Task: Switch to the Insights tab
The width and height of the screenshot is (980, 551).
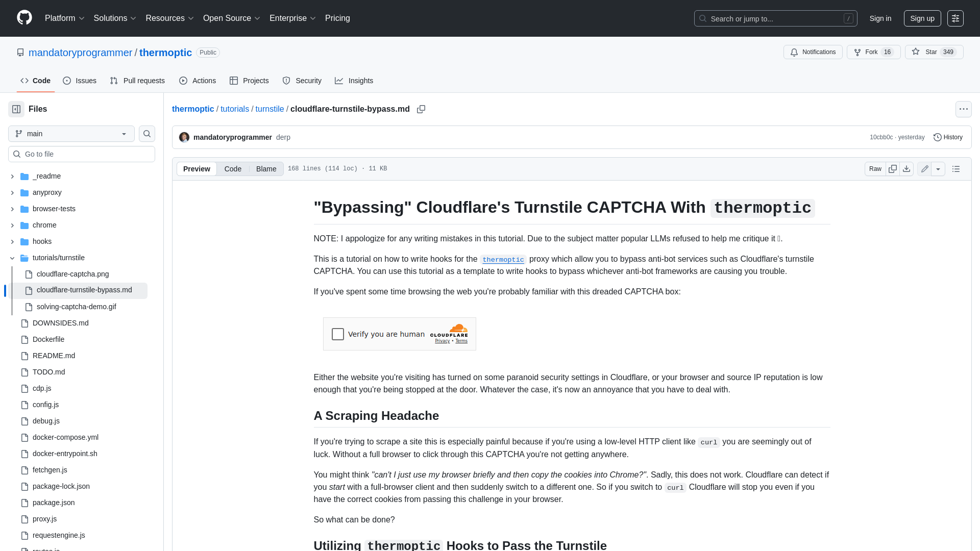Action: 354,81
